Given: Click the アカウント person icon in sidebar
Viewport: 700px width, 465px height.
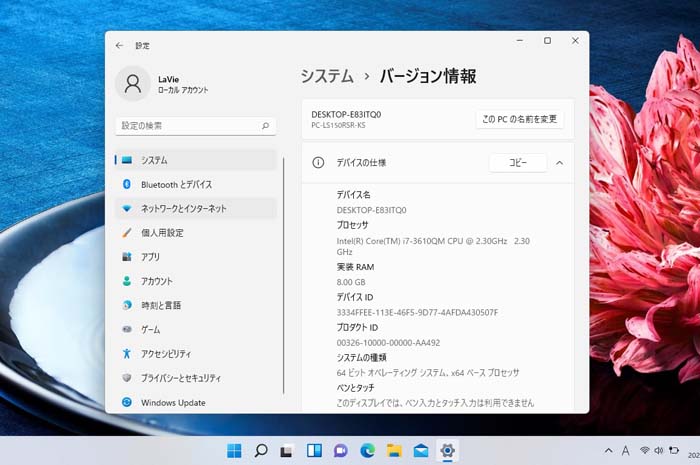Looking at the screenshot, I should [x=127, y=281].
